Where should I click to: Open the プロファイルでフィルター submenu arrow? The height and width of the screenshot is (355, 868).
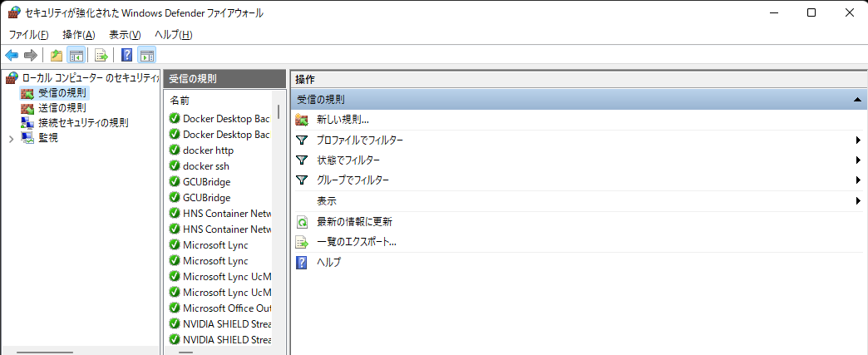pyautogui.click(x=856, y=141)
